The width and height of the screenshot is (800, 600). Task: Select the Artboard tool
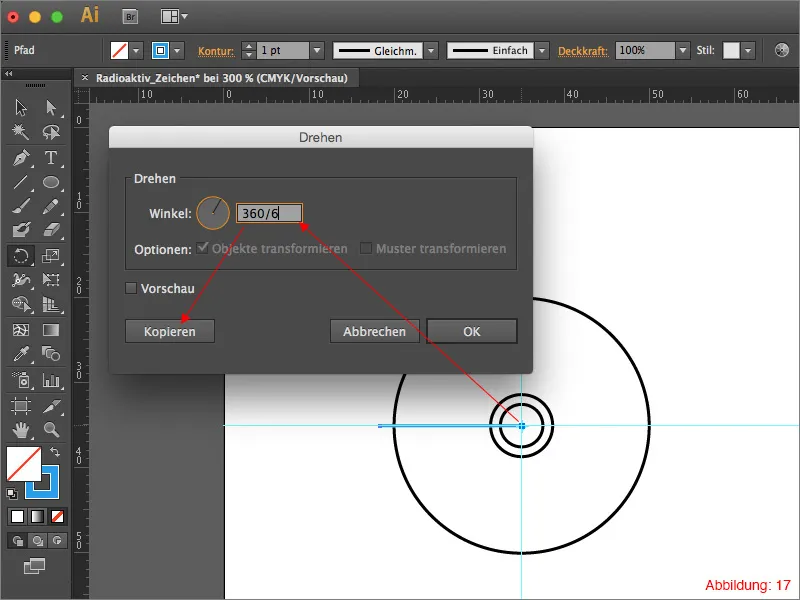pos(21,406)
